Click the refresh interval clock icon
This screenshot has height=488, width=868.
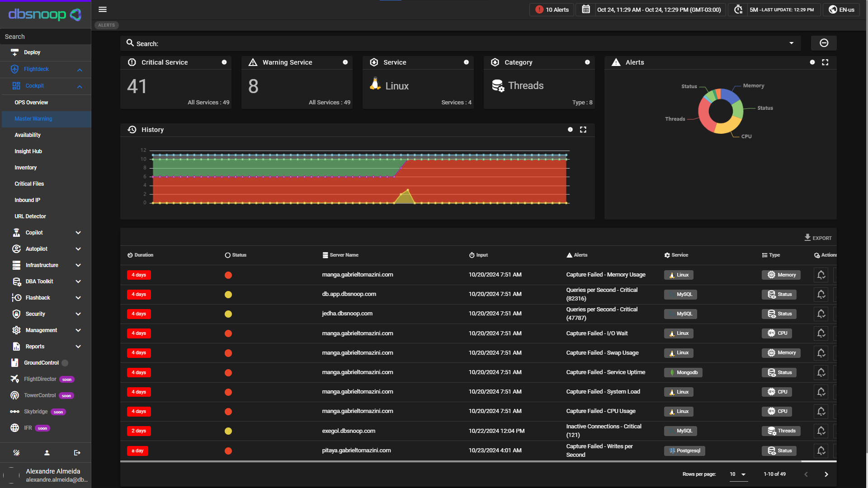738,9
